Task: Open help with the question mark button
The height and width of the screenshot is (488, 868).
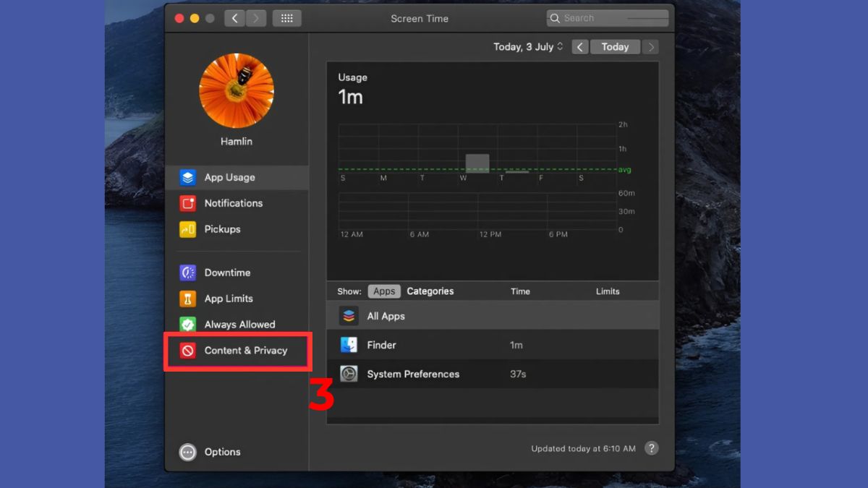Action: [652, 448]
